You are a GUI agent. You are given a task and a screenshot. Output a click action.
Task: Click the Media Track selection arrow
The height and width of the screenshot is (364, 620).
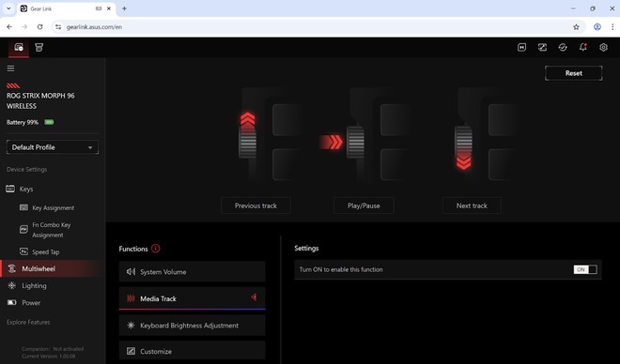[x=254, y=296]
